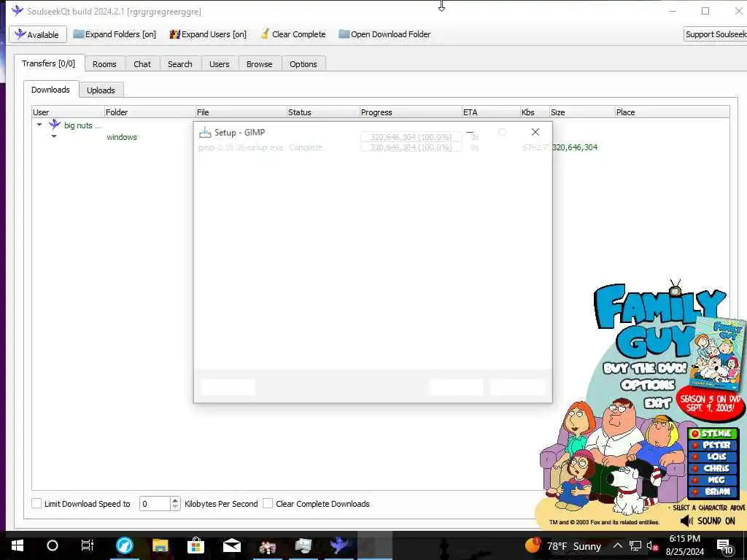Click the Setup - GIMP installer icon
The width and height of the screenshot is (747, 560).
click(205, 133)
